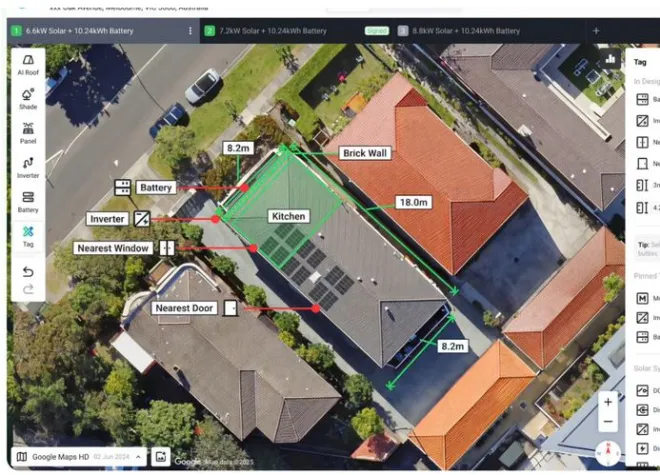Viewport: 660px width, 475px height.
Task: Click the redo arrow
Action: (x=28, y=289)
